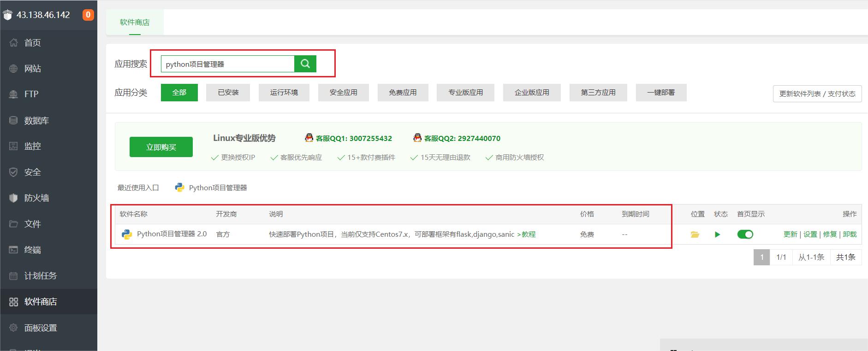Screen dimensions: 868x351
Task: Click the 安全 shield icon in sidebar
Action: click(x=14, y=172)
